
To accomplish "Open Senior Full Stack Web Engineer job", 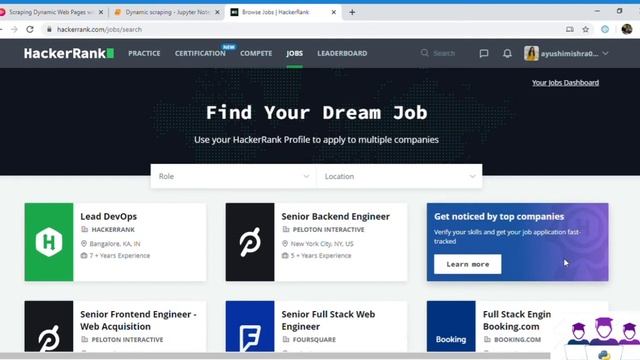I will tap(328, 320).
